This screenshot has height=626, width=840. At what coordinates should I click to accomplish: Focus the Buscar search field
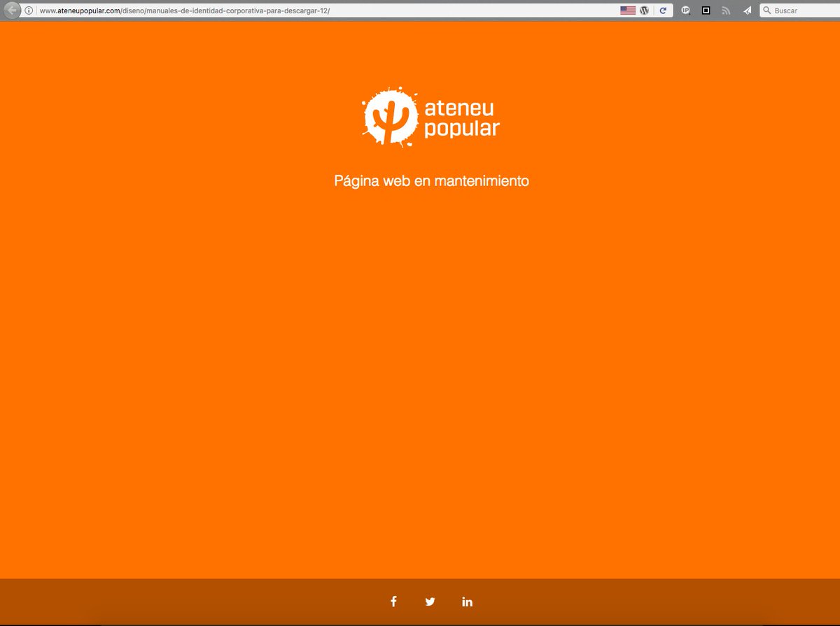(x=799, y=10)
